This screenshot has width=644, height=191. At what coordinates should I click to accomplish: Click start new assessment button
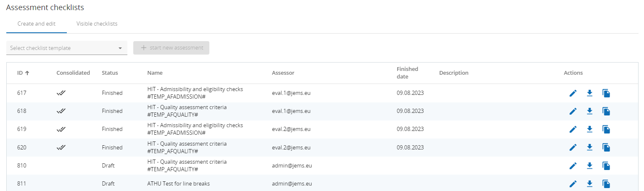(x=172, y=48)
